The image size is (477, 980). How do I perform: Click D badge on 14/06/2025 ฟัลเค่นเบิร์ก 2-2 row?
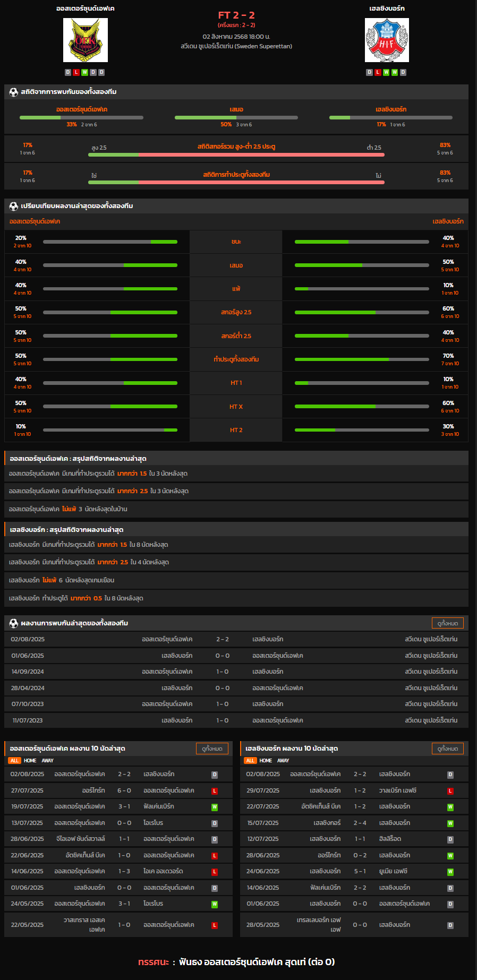[x=450, y=888]
